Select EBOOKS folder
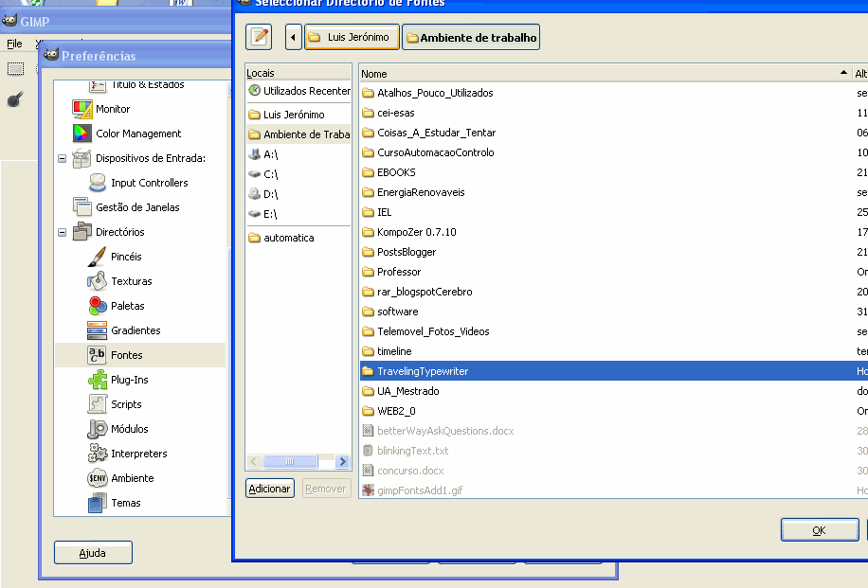 click(x=396, y=172)
